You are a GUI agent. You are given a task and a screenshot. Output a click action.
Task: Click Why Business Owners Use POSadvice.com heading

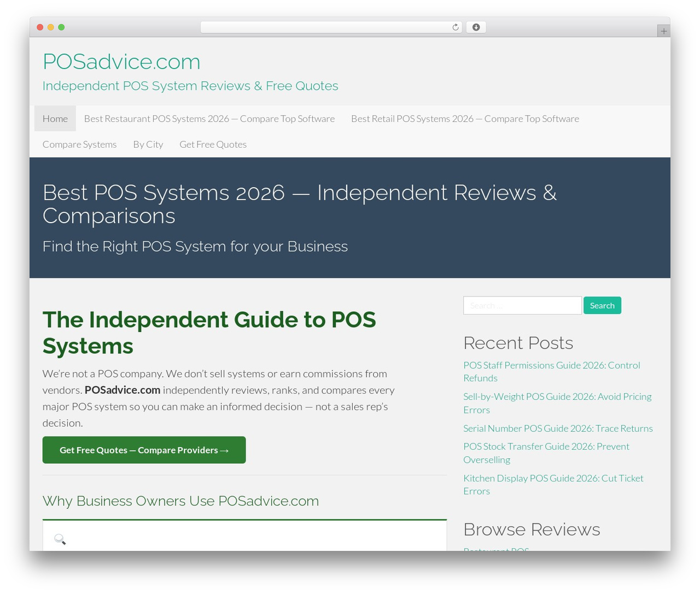tap(180, 501)
